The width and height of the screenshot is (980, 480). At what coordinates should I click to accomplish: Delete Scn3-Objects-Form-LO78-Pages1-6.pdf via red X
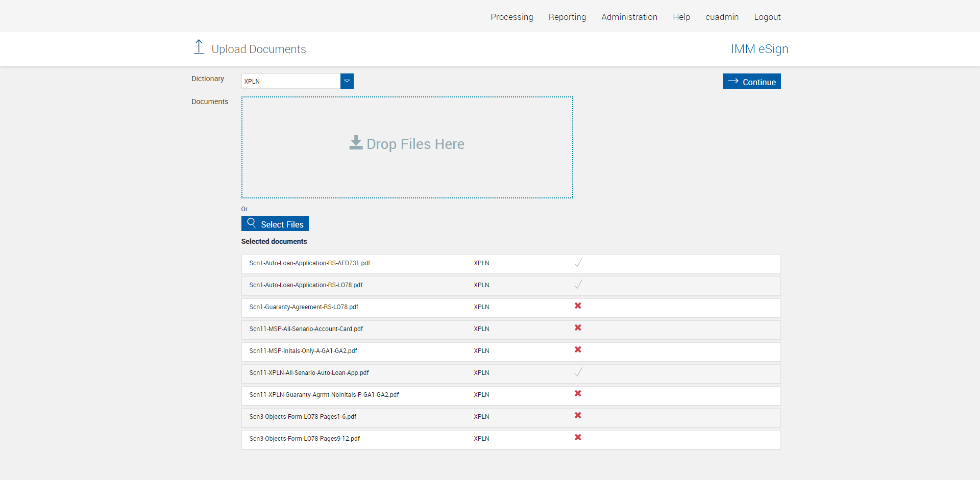click(x=578, y=416)
